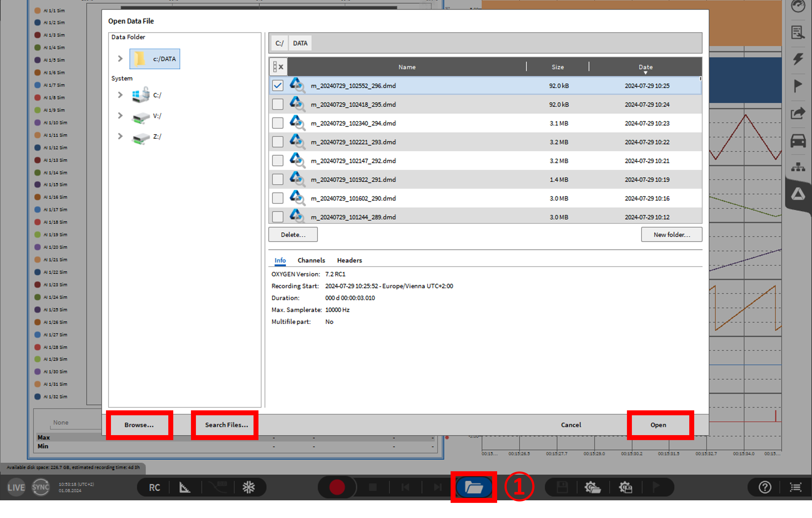
Task: Click the lightning bolt trigger icon
Action: (x=798, y=59)
